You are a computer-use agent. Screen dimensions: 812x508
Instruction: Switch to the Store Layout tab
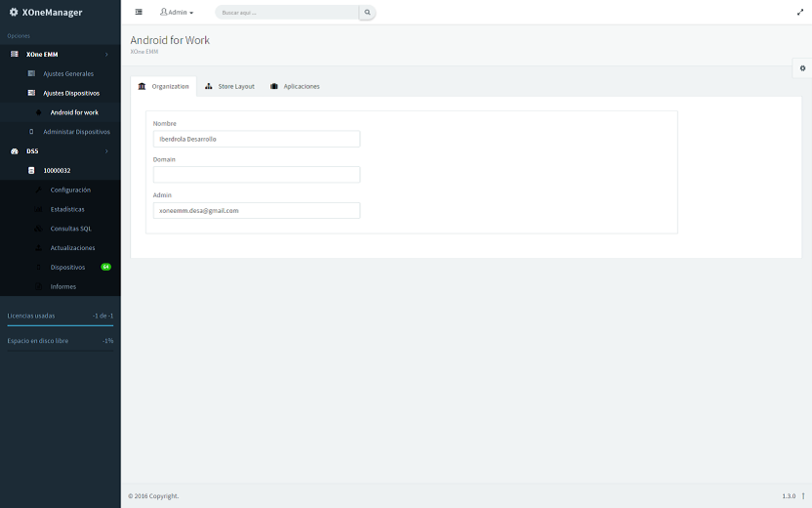[x=229, y=87]
